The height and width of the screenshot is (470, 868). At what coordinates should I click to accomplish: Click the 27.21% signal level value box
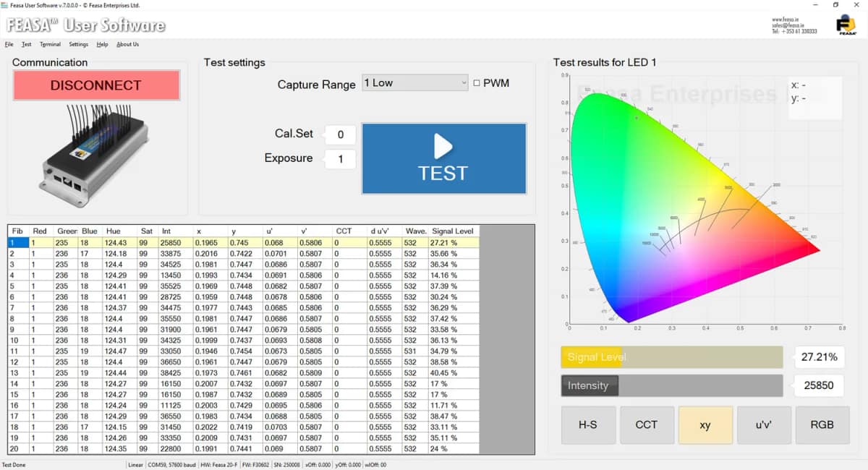click(820, 357)
